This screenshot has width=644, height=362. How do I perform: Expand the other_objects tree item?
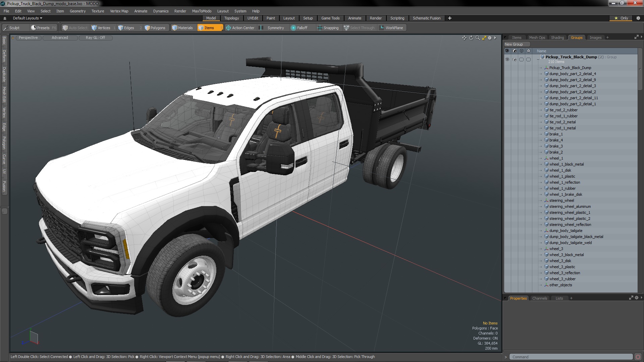[540, 285]
